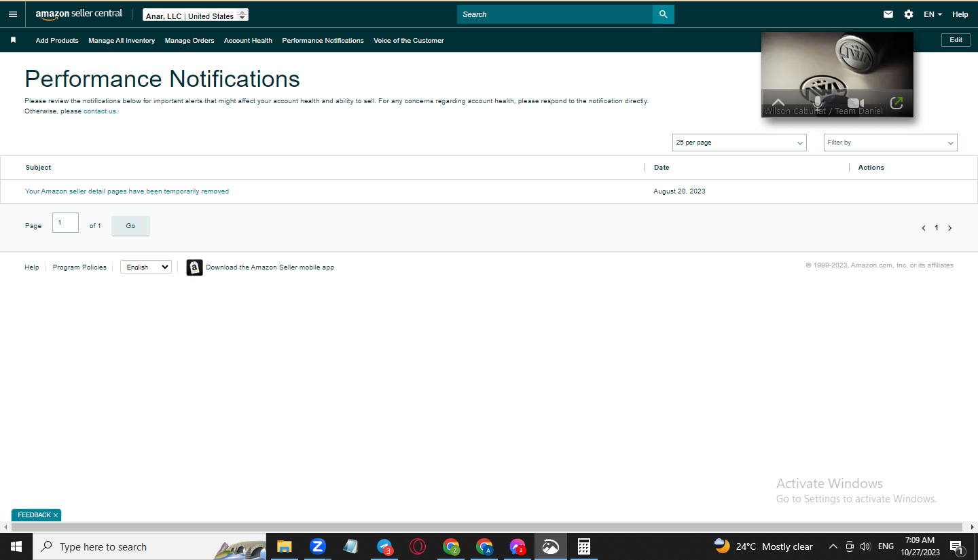The height and width of the screenshot is (560, 978).
Task: Click the ENG input language indicator
Action: 886,546
